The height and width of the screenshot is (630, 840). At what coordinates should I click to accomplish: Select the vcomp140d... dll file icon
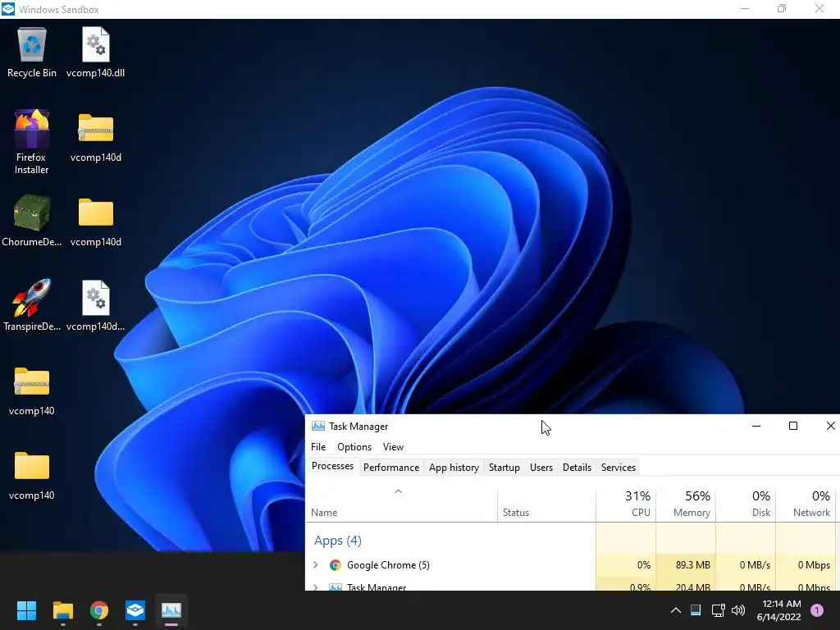[95, 305]
